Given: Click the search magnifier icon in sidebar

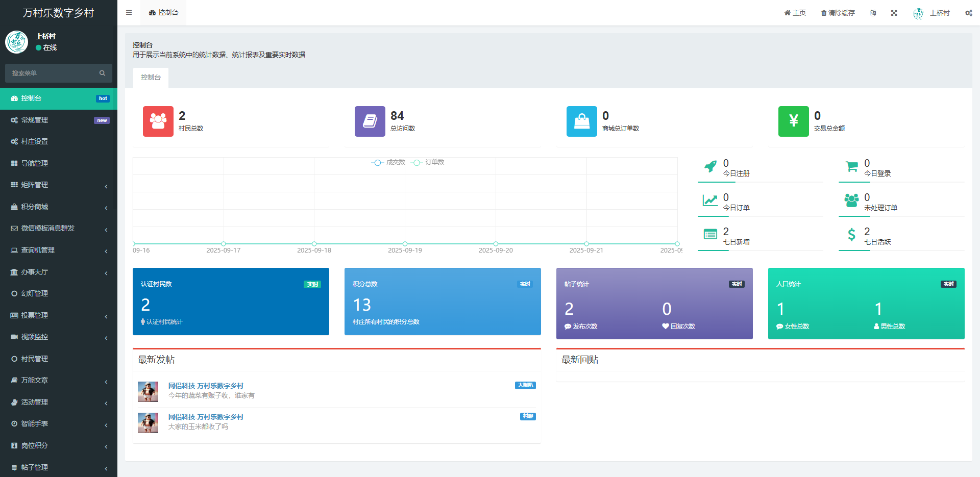Looking at the screenshot, I should pos(102,73).
